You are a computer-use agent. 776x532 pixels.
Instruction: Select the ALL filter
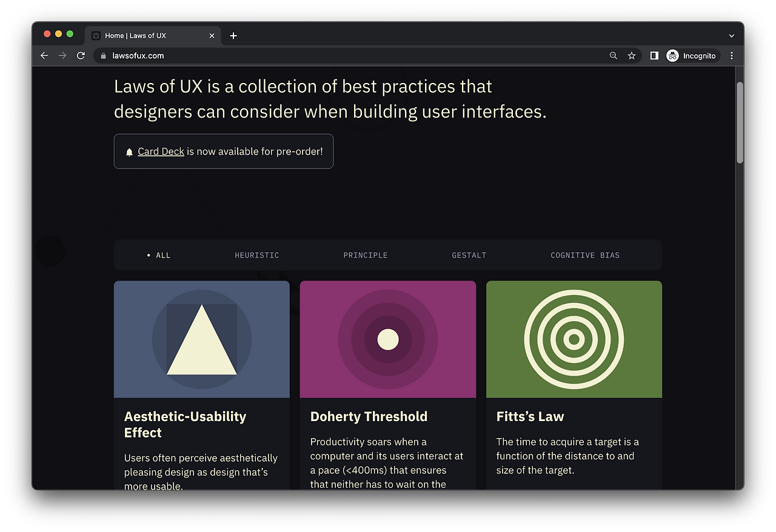coord(159,255)
